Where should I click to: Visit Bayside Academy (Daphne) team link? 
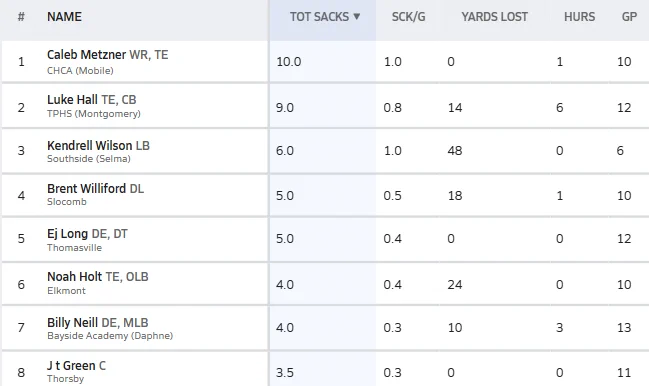point(110,336)
